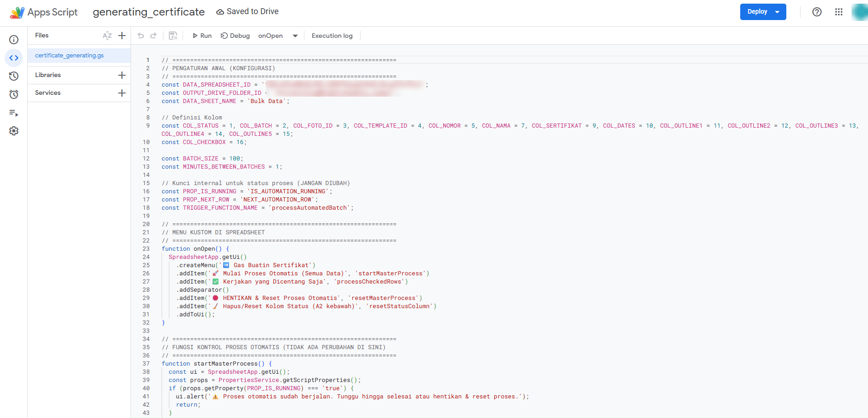Open the Help question mark icon

click(x=817, y=12)
